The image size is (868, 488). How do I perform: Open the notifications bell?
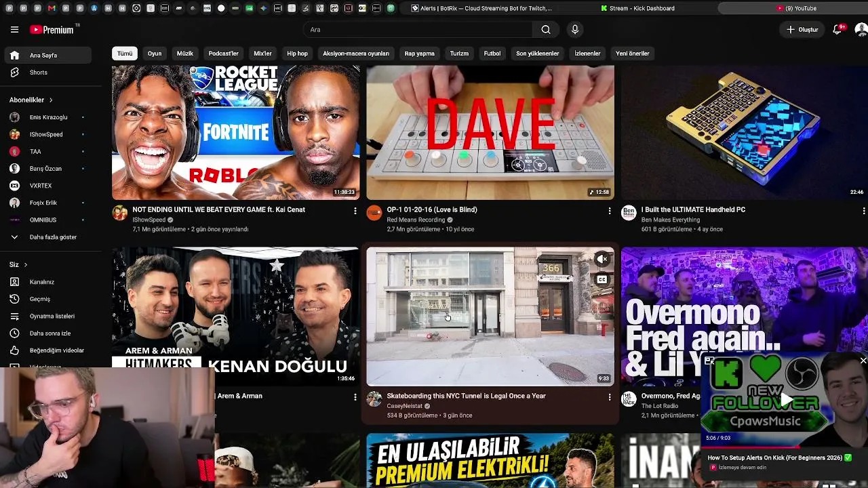[x=837, y=30]
